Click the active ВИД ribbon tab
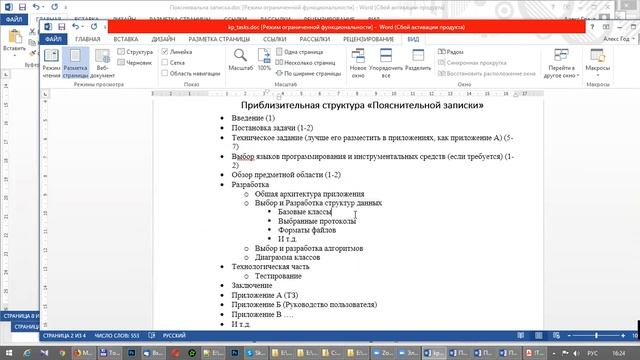This screenshot has height=360, width=640. (413, 39)
